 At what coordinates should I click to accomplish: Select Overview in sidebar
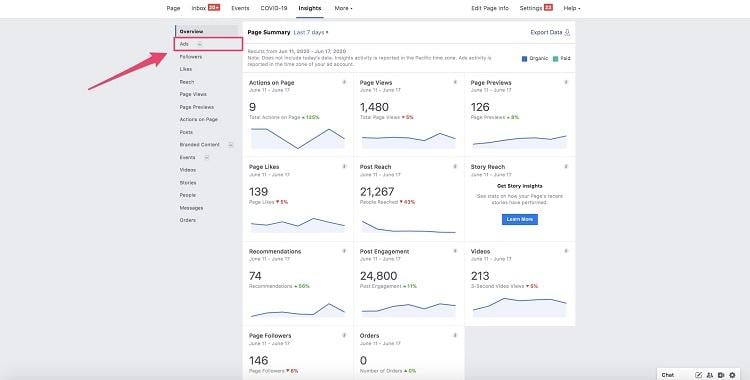[191, 31]
